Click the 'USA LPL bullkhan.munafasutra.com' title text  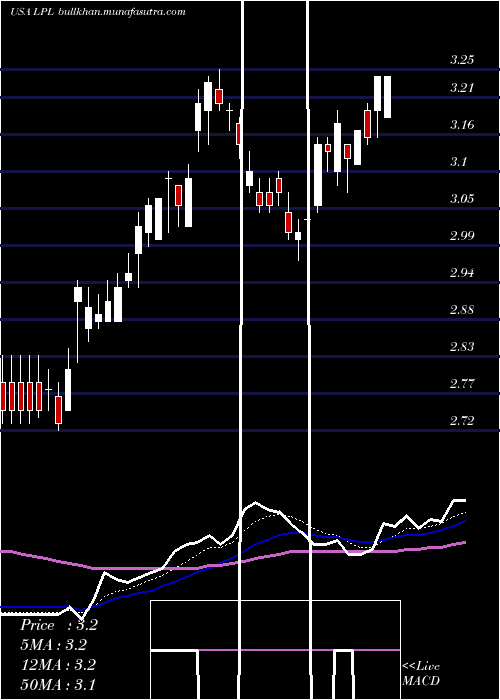pos(98,12)
